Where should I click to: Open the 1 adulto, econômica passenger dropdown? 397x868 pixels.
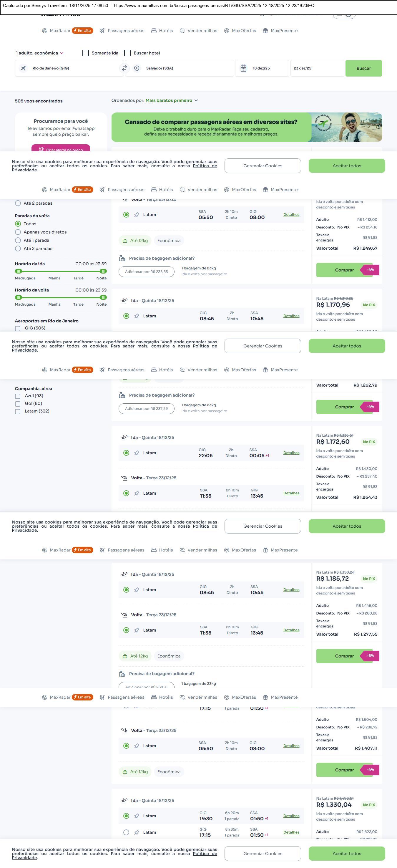pyautogui.click(x=40, y=53)
